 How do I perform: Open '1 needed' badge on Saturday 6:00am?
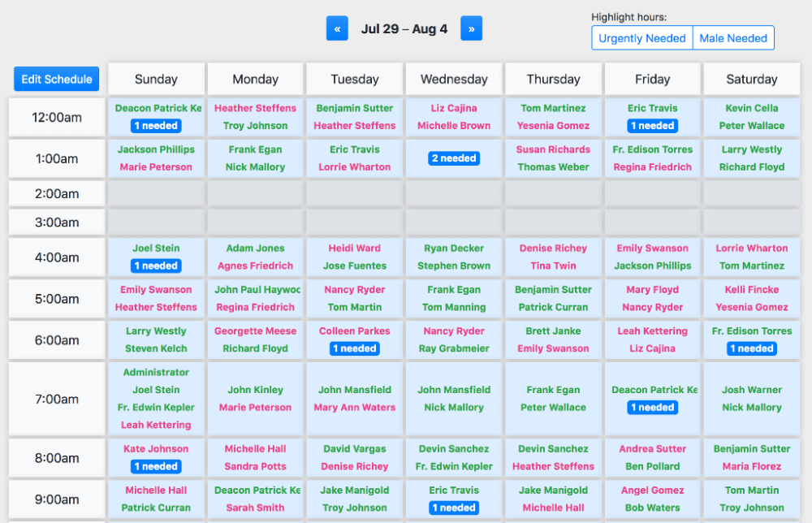(751, 348)
